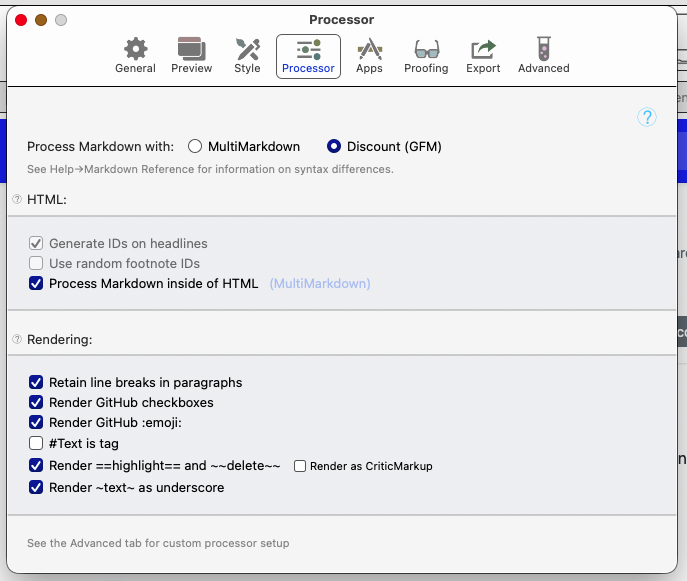Image resolution: width=687 pixels, height=581 pixels.
Task: Click the Markdown Reference help hint text
Action: (210, 169)
